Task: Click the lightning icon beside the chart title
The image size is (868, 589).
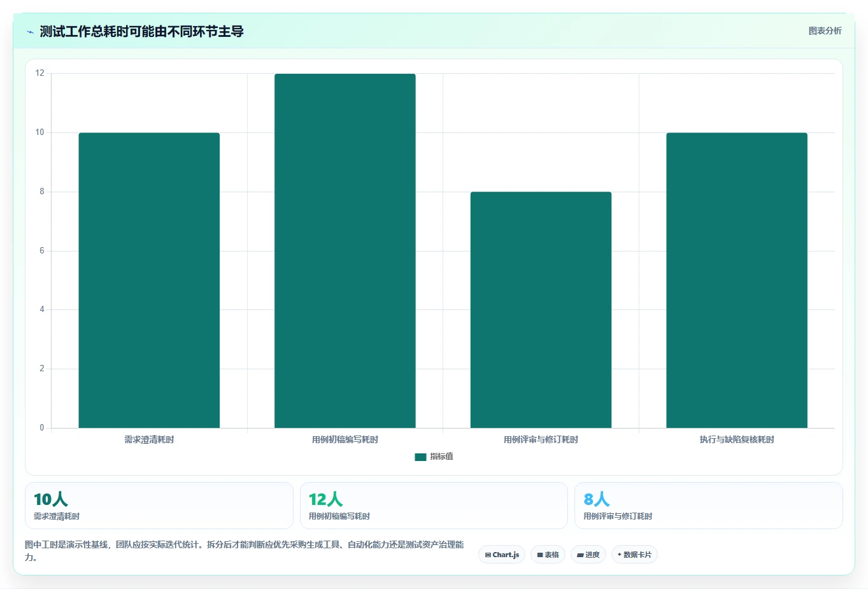Action: [x=30, y=32]
